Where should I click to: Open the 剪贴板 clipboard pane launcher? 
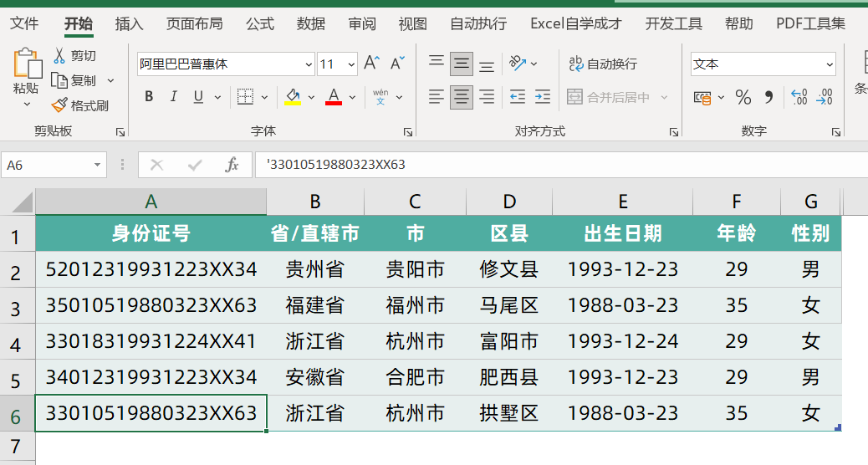120,132
